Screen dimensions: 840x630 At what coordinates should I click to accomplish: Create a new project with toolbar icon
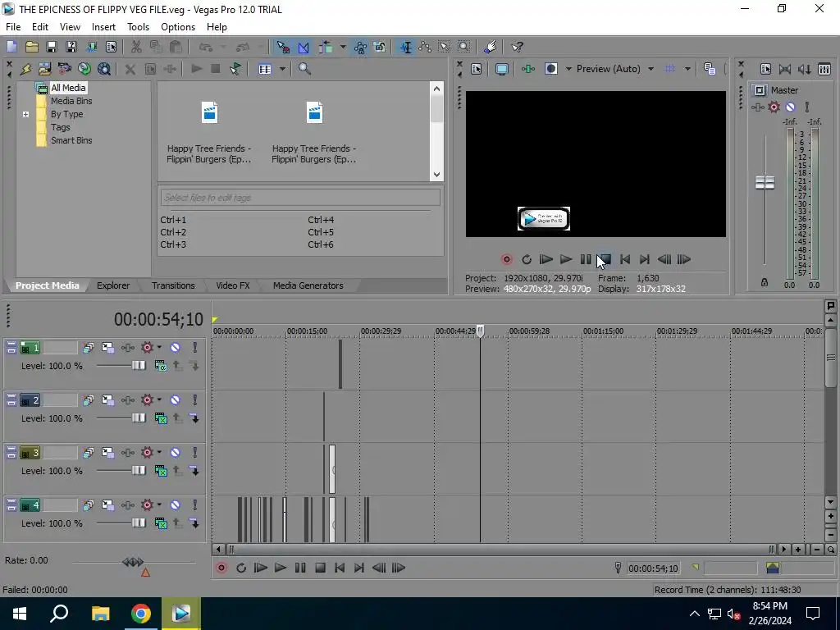(11, 47)
